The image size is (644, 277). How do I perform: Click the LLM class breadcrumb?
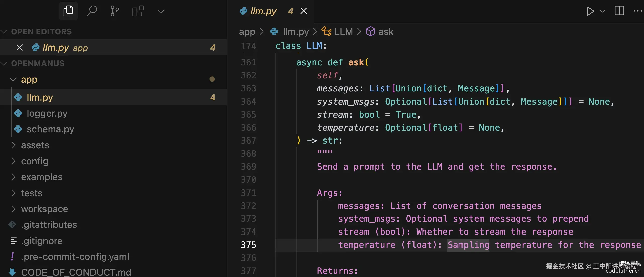point(343,32)
